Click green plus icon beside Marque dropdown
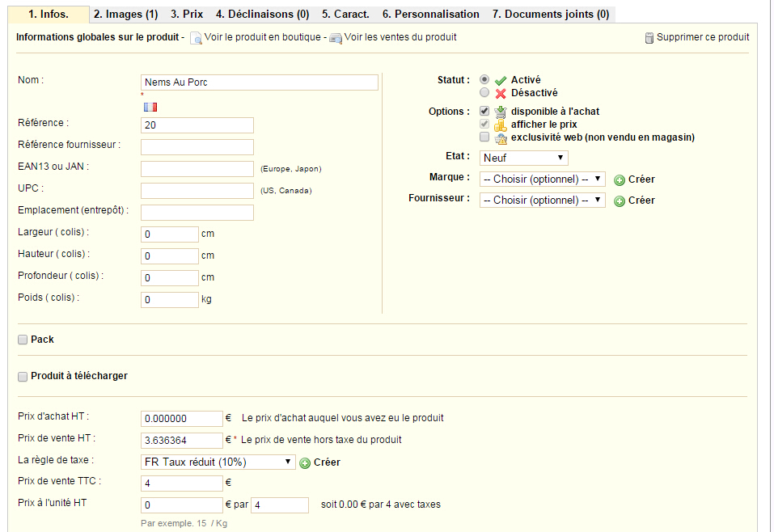Image resolution: width=774 pixels, height=532 pixels. pyautogui.click(x=619, y=180)
